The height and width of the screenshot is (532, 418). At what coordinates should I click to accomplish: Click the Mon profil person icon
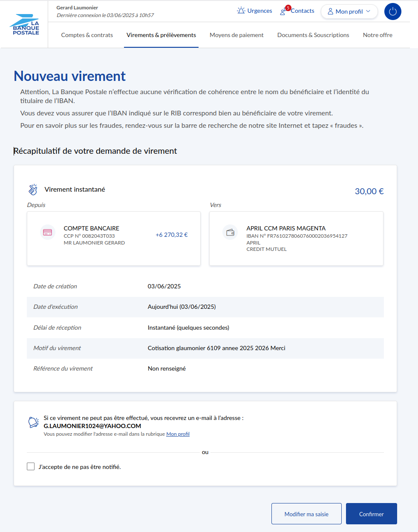[x=330, y=12]
